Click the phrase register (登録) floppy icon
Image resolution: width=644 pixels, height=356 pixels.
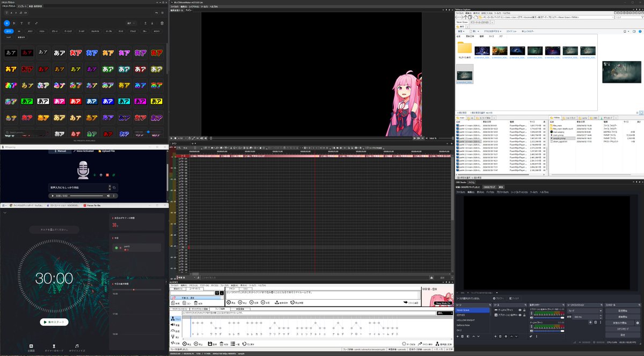(x=210, y=344)
